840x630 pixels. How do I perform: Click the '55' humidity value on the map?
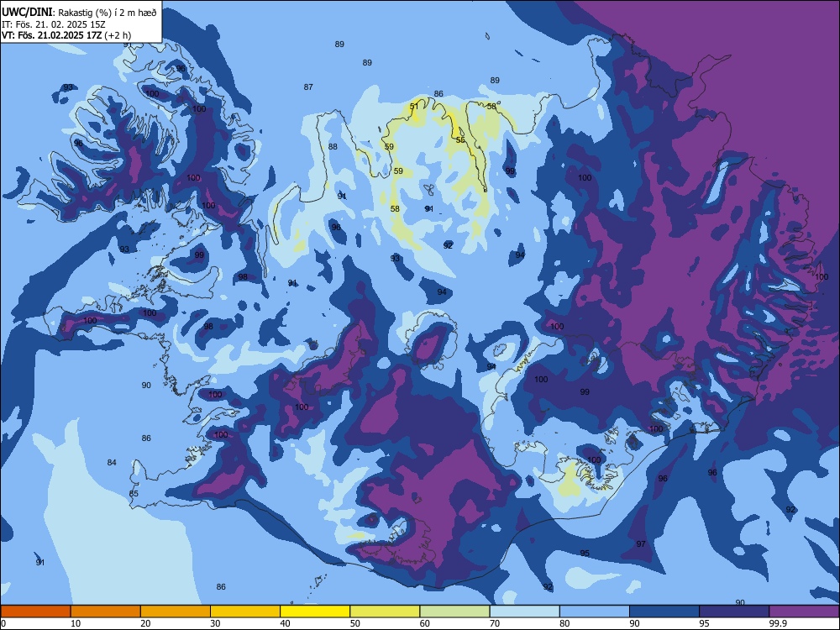pos(460,139)
